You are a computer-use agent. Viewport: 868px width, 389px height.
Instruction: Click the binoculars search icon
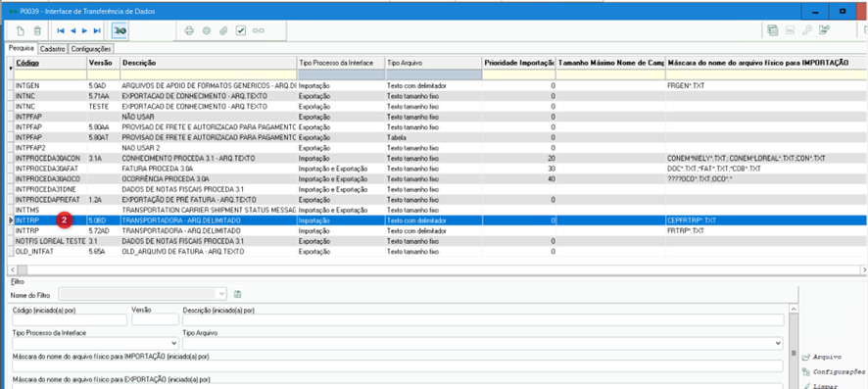pyautogui.click(x=120, y=31)
